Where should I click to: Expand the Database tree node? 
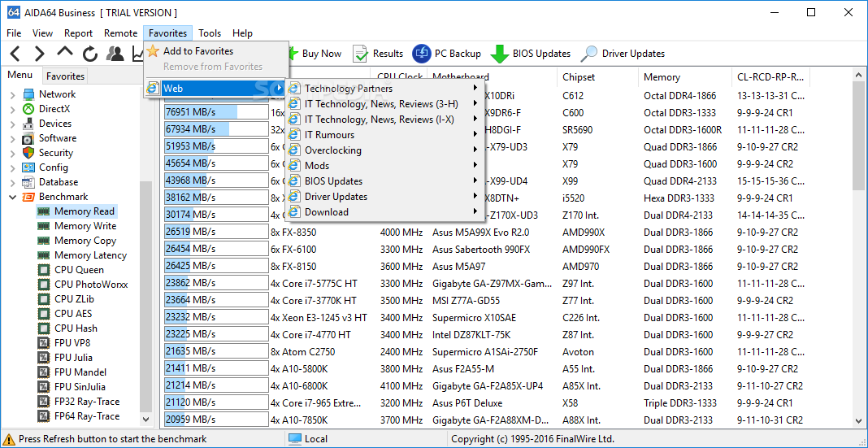[x=13, y=182]
